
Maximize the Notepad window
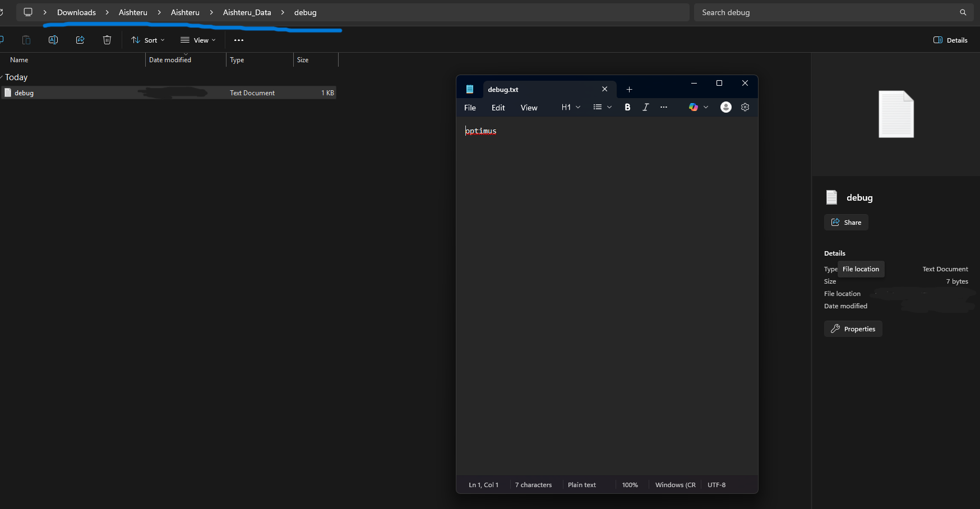click(719, 84)
